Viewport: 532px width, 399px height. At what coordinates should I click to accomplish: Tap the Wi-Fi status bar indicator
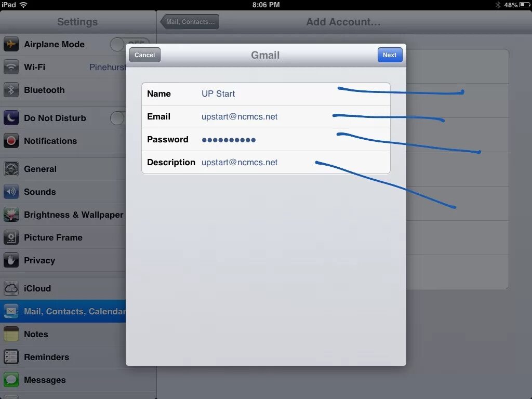point(23,5)
